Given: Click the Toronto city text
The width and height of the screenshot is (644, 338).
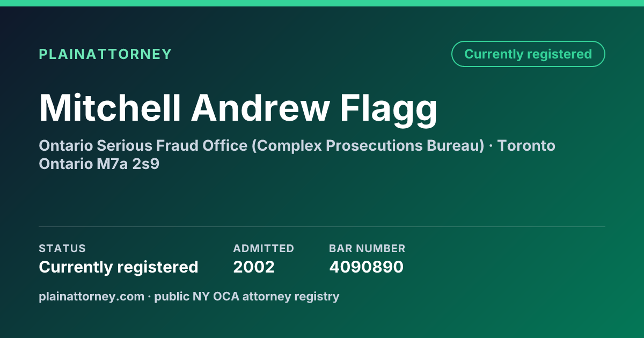Looking at the screenshot, I should 526,146.
